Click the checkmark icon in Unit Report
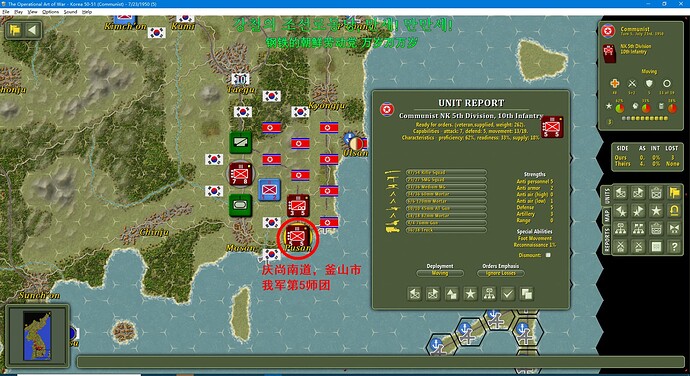690x376 pixels. point(508,294)
